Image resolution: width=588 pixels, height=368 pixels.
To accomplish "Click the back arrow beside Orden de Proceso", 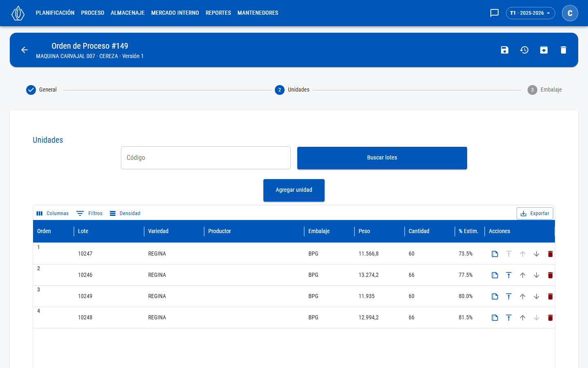I will (x=24, y=50).
